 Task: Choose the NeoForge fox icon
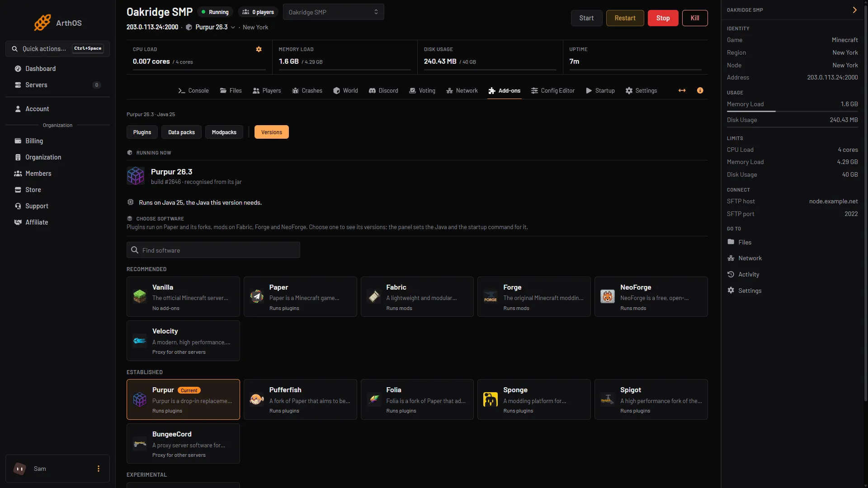607,296
